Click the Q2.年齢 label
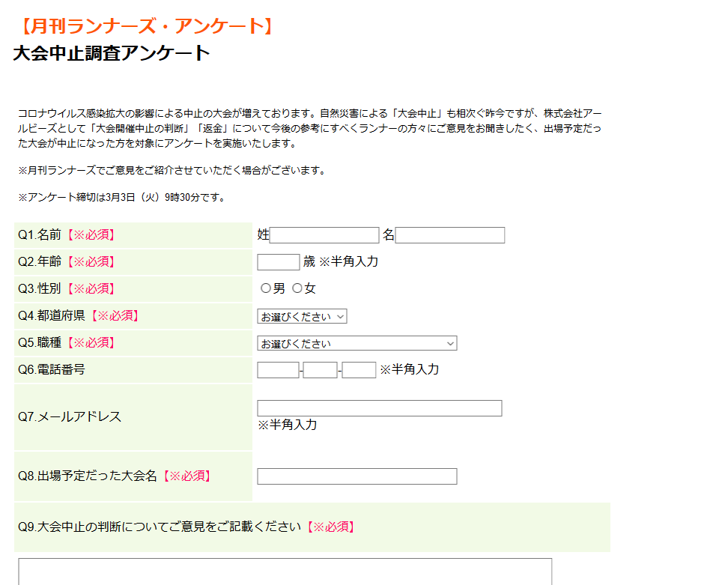Viewport: 728px width, 585px height. click(40, 262)
